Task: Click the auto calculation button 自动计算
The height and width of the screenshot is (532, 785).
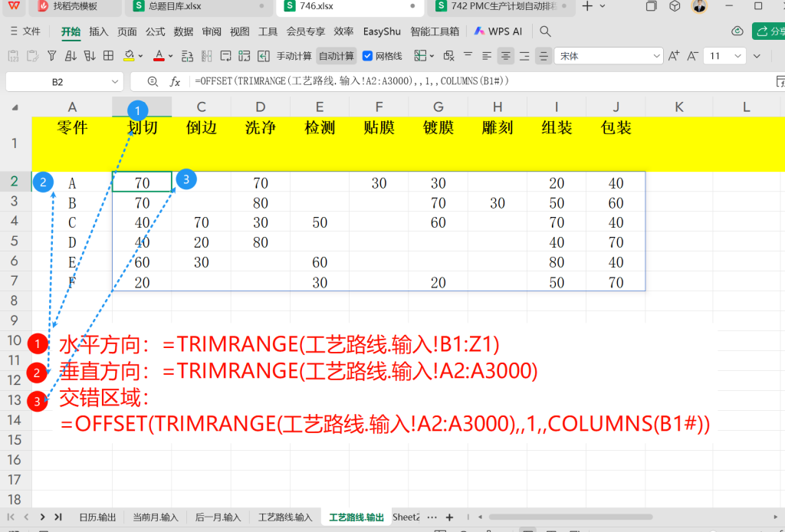Action: coord(337,56)
